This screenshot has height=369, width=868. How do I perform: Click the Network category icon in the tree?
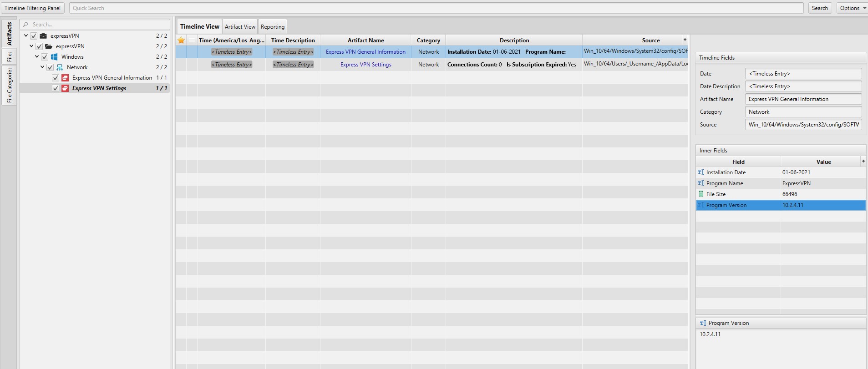pos(60,67)
